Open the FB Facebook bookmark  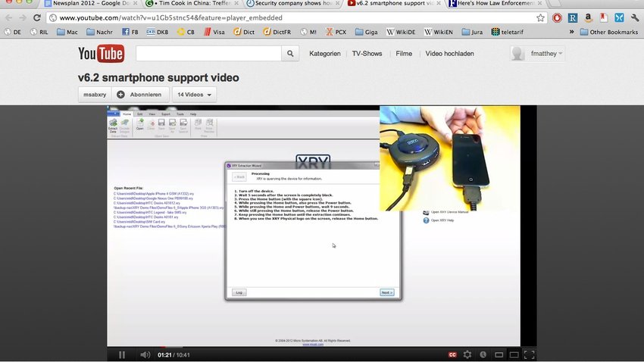click(x=130, y=32)
